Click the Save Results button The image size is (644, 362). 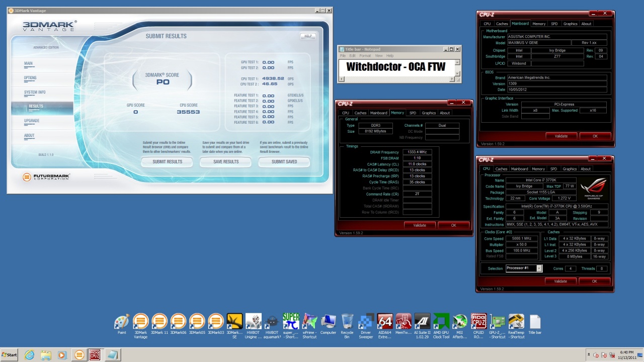(226, 162)
